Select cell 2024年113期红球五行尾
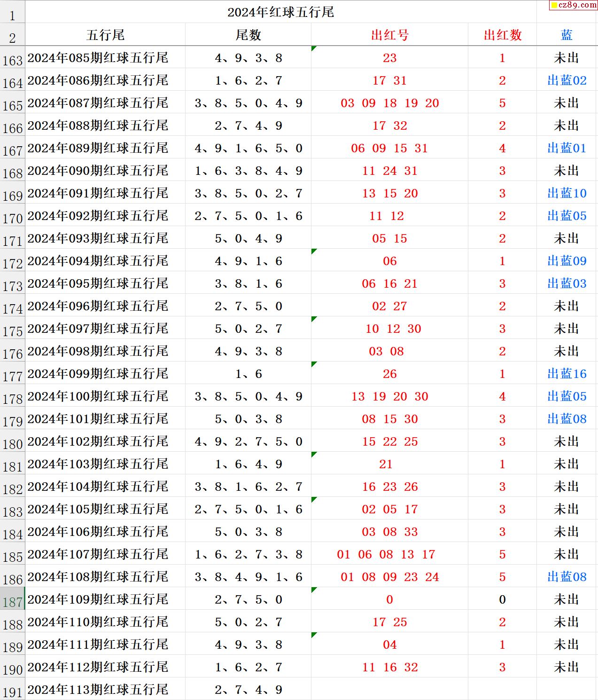598x700 pixels. 105,690
